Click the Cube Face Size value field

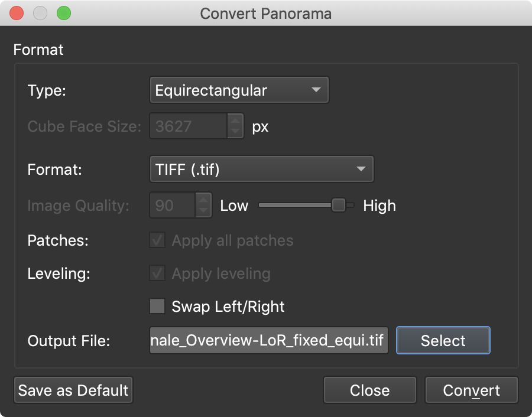[x=189, y=126]
